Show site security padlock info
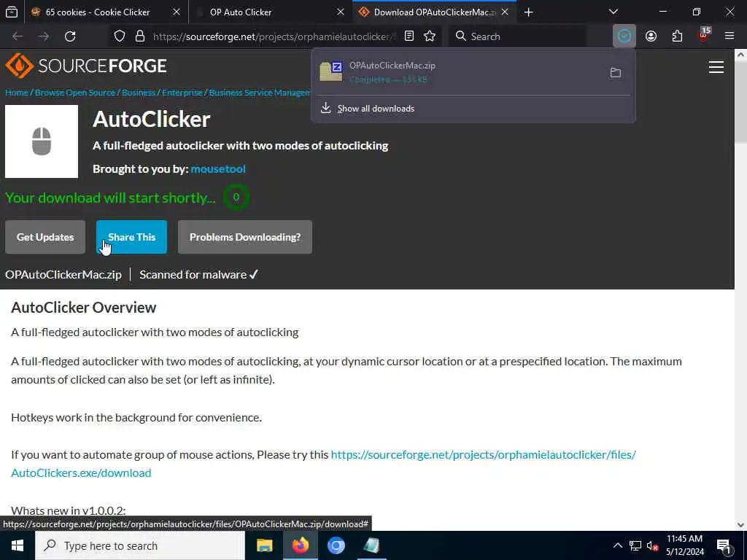The width and height of the screenshot is (747, 560). click(139, 36)
